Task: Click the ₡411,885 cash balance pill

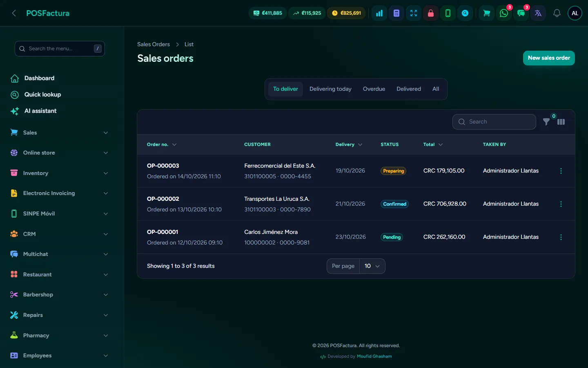Action: coord(267,13)
